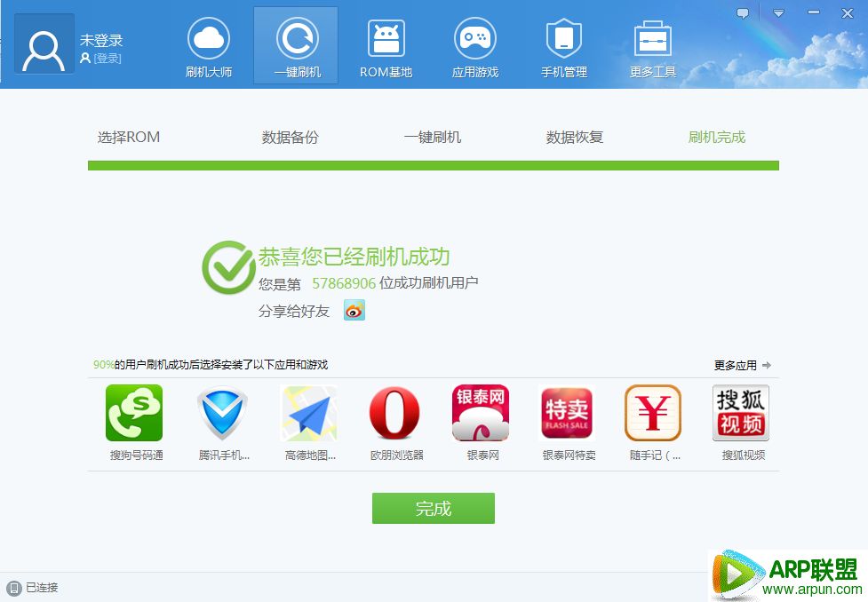Open ROM基地 android icon

(386, 38)
